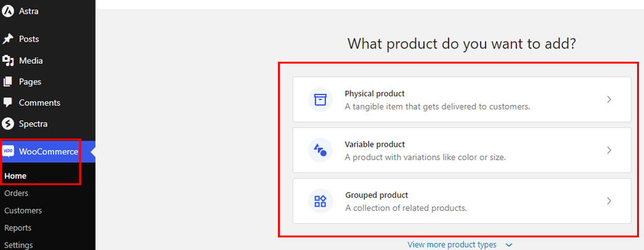The height and width of the screenshot is (250, 644).
Task: Click the Media icon in sidebar
Action: pos(8,61)
